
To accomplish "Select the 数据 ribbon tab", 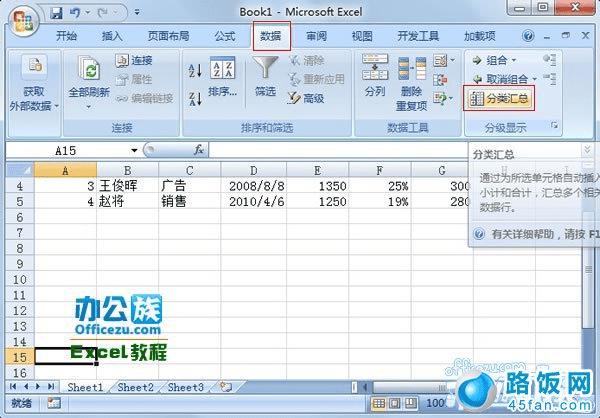I will coord(271,36).
